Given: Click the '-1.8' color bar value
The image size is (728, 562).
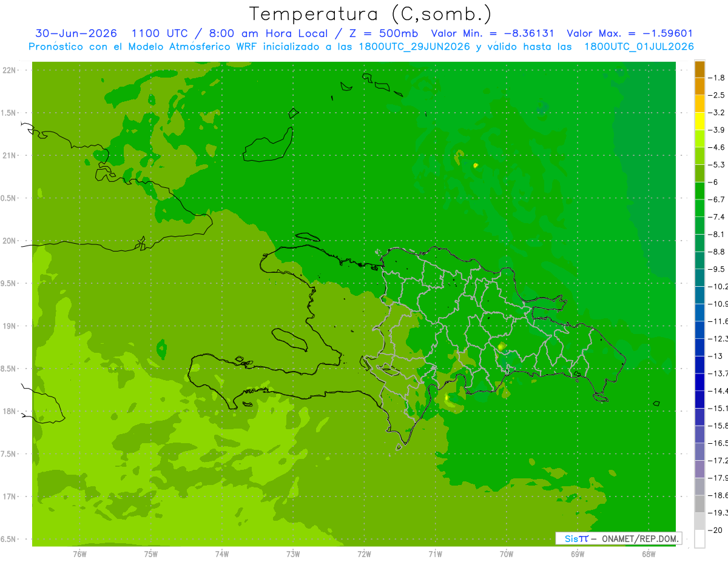Looking at the screenshot, I should tap(716, 78).
